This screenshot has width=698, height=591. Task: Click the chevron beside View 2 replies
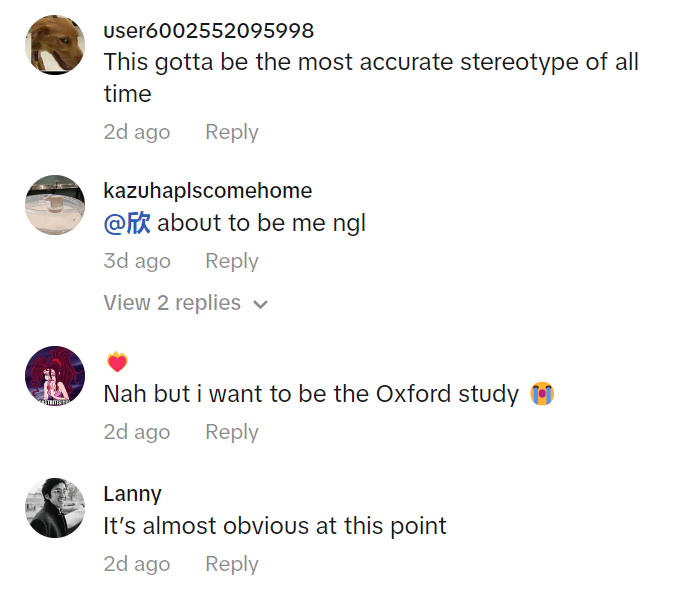pyautogui.click(x=261, y=304)
